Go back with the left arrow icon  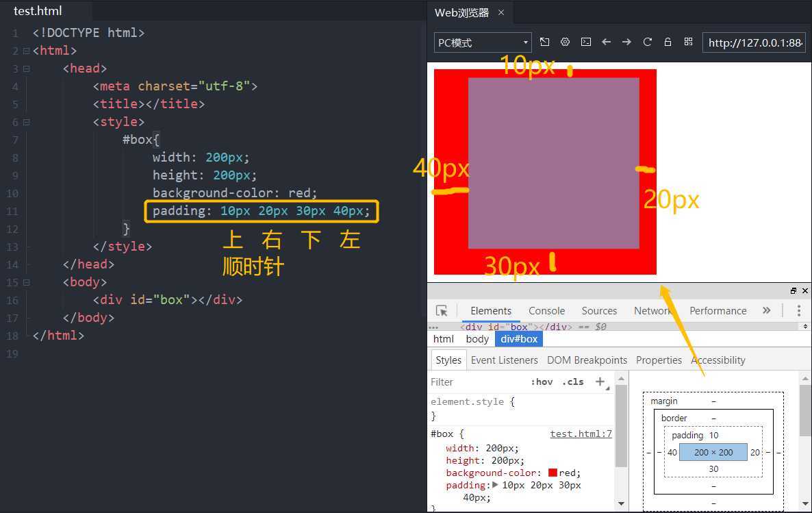pos(607,42)
